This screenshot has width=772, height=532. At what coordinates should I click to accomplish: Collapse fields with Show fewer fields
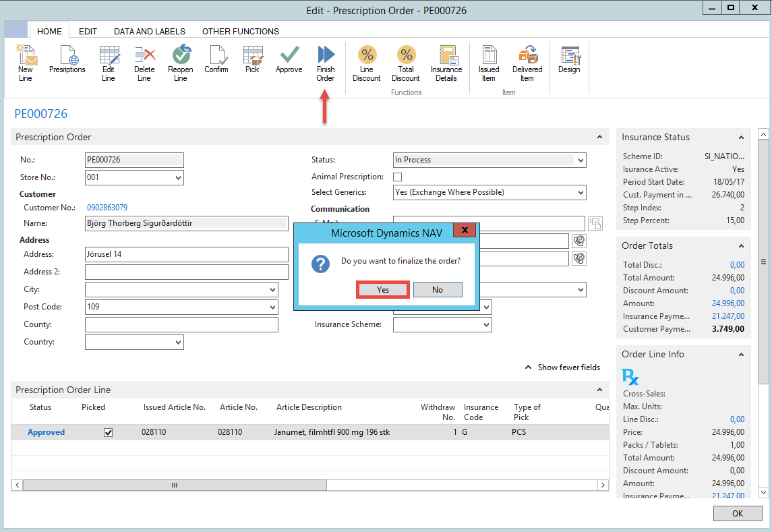click(562, 367)
